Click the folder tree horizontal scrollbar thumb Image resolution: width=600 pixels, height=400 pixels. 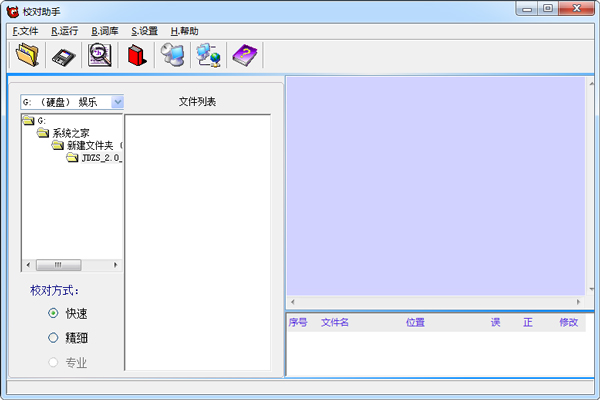point(59,265)
